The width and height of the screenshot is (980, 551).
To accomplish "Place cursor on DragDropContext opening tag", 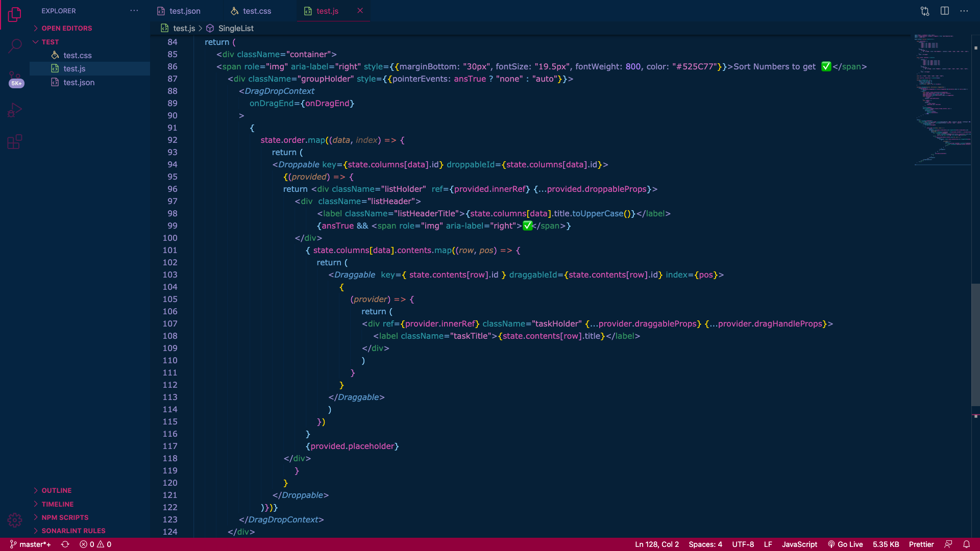I will 277,91.
